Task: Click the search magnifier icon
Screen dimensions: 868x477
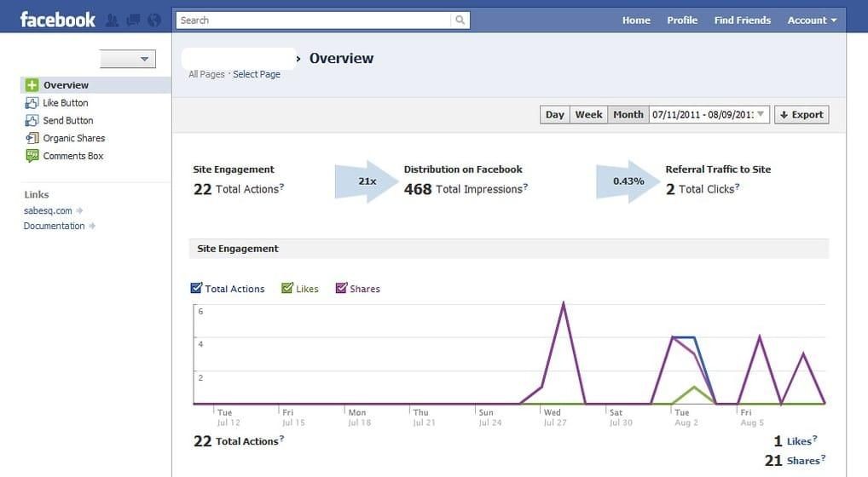Action: (x=460, y=20)
